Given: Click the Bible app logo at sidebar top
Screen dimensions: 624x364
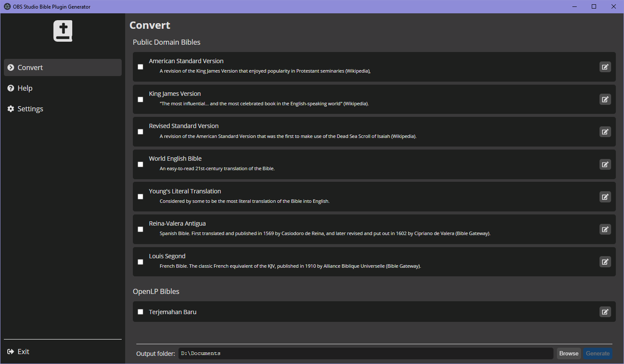Looking at the screenshot, I should (x=63, y=31).
